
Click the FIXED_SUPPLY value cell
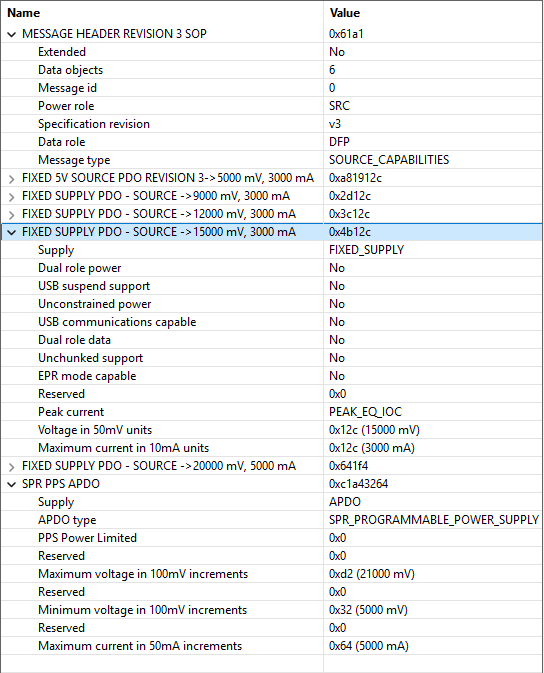pyautogui.click(x=367, y=250)
